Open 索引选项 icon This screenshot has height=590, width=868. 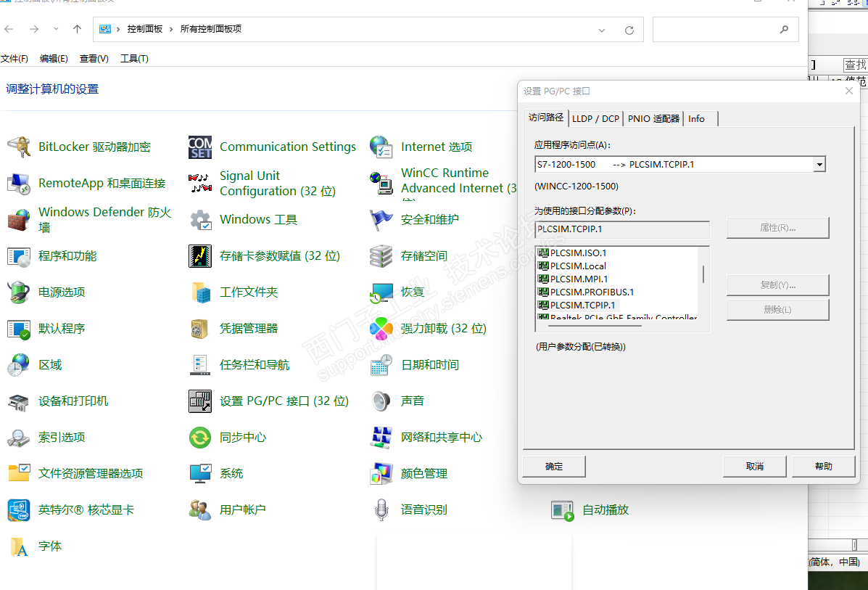(x=19, y=438)
